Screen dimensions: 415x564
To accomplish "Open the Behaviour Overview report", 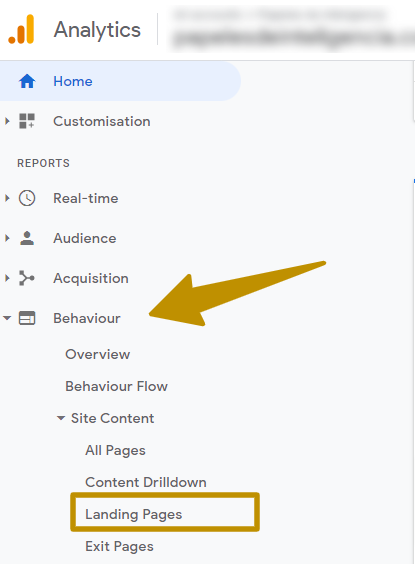I will [x=97, y=354].
